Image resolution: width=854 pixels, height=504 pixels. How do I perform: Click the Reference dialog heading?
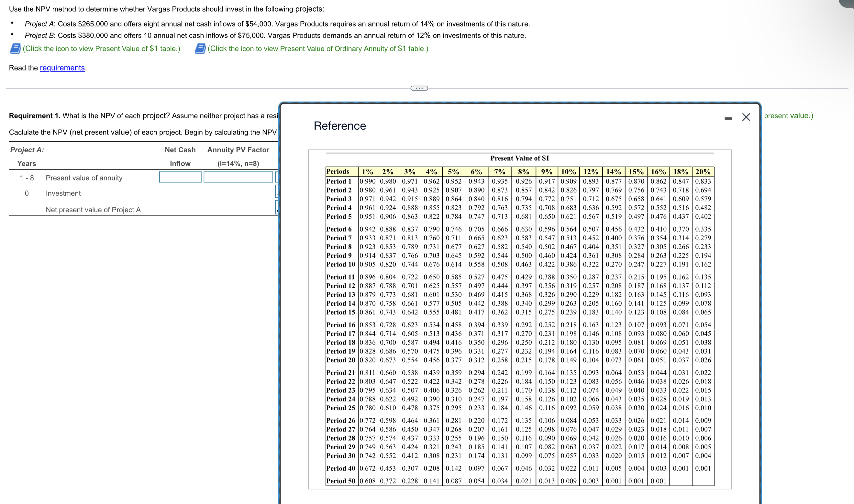click(x=340, y=126)
